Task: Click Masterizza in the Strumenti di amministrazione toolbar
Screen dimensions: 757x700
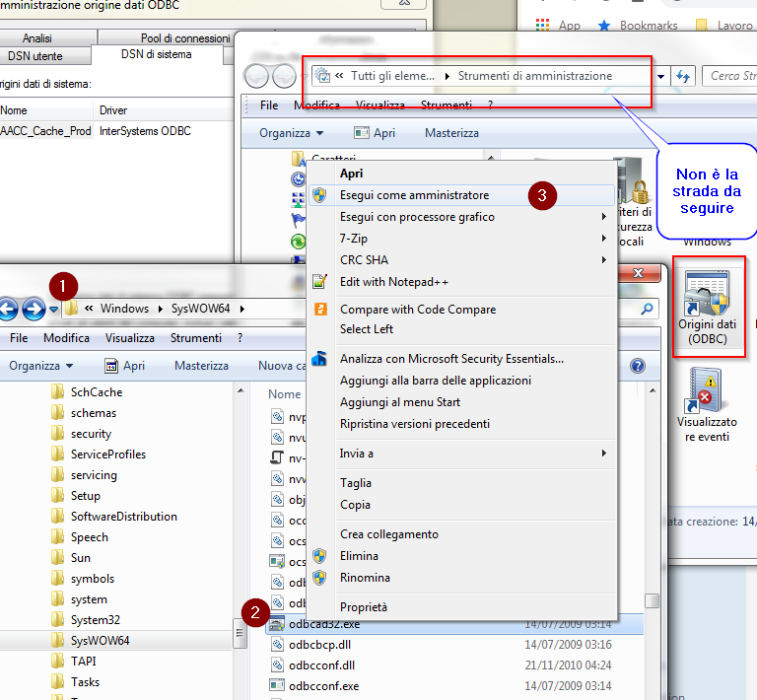Action: pyautogui.click(x=451, y=133)
